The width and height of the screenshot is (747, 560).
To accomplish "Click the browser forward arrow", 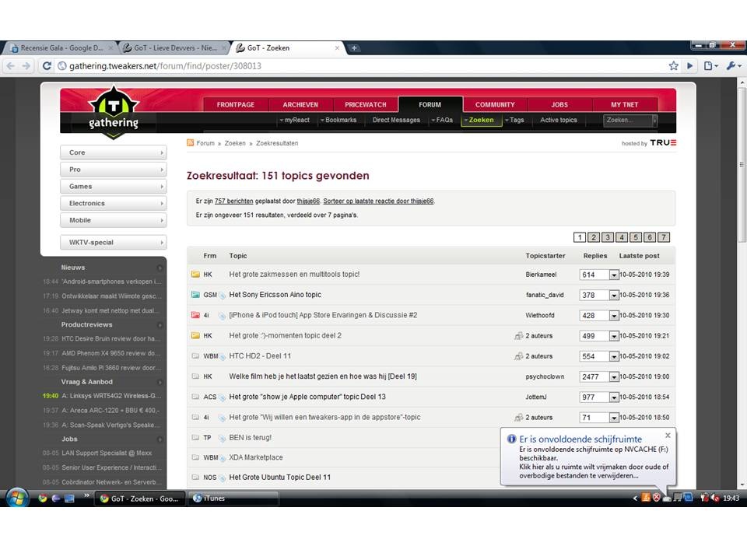I will [26, 65].
